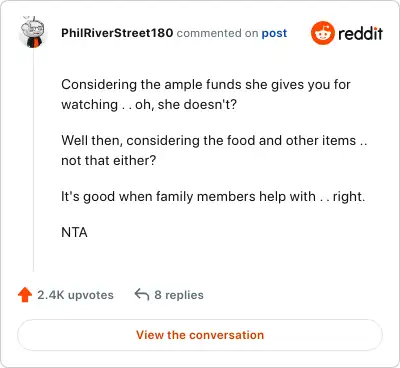Click the 2.4K upvotes count

75,295
